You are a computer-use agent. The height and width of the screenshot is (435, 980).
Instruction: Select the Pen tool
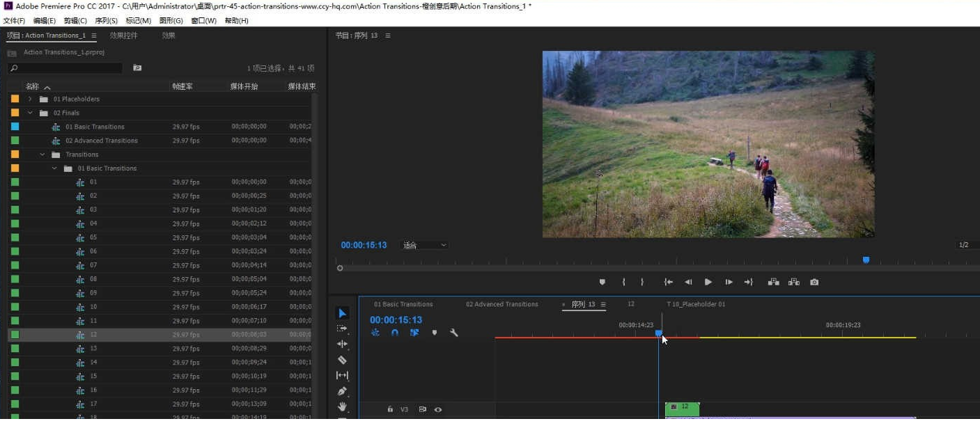[342, 391]
